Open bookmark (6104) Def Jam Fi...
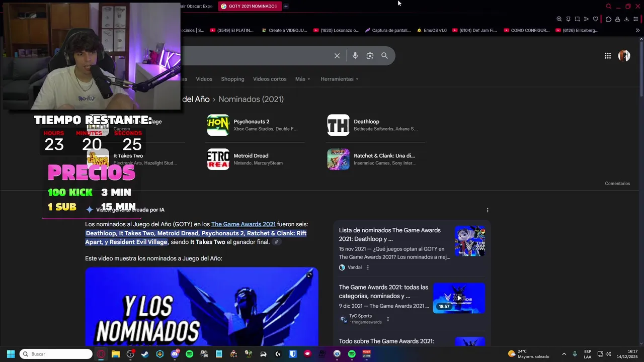This screenshot has height=362, width=644. tap(474, 30)
